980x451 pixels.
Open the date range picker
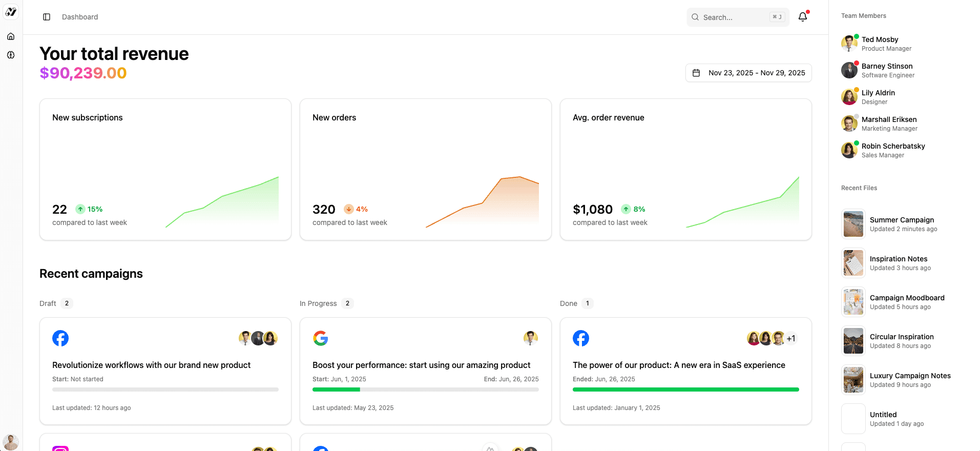pos(748,73)
